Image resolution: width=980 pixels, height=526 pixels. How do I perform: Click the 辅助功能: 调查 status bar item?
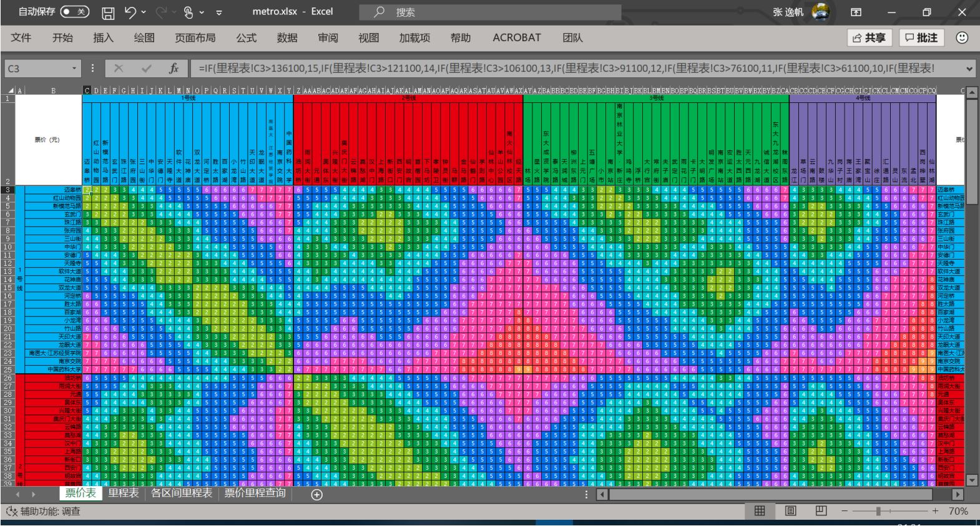44,511
